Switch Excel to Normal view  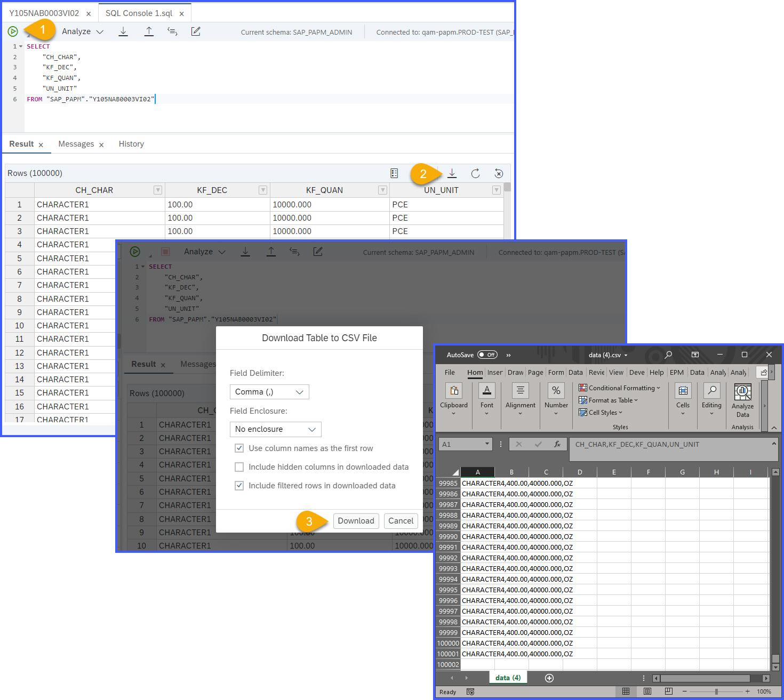[x=626, y=691]
